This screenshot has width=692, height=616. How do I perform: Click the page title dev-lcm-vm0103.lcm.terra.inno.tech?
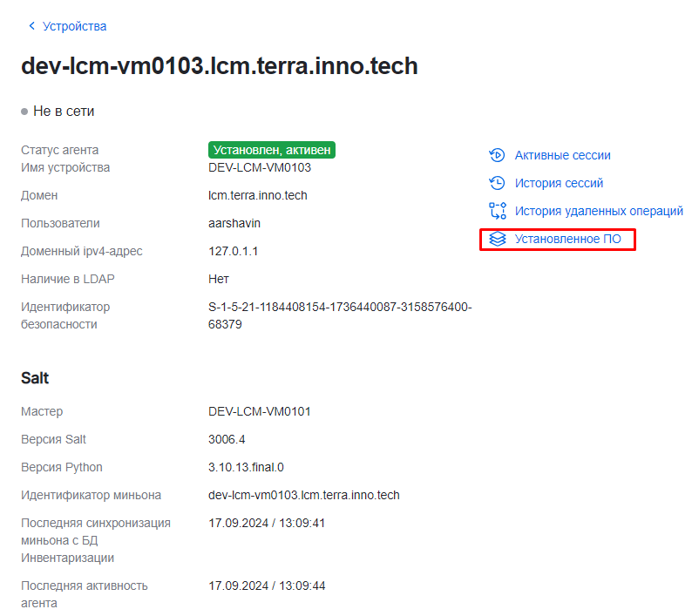pyautogui.click(x=220, y=66)
